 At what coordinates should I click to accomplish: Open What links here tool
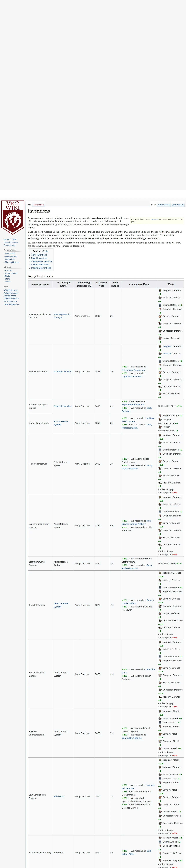[11, 290]
